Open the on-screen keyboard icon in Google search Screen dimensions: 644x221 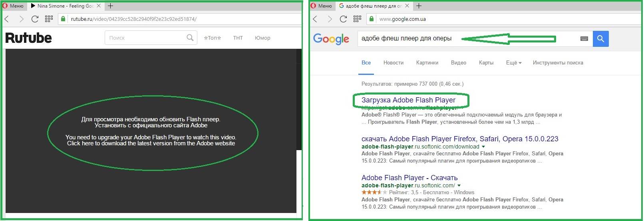pyautogui.click(x=584, y=39)
